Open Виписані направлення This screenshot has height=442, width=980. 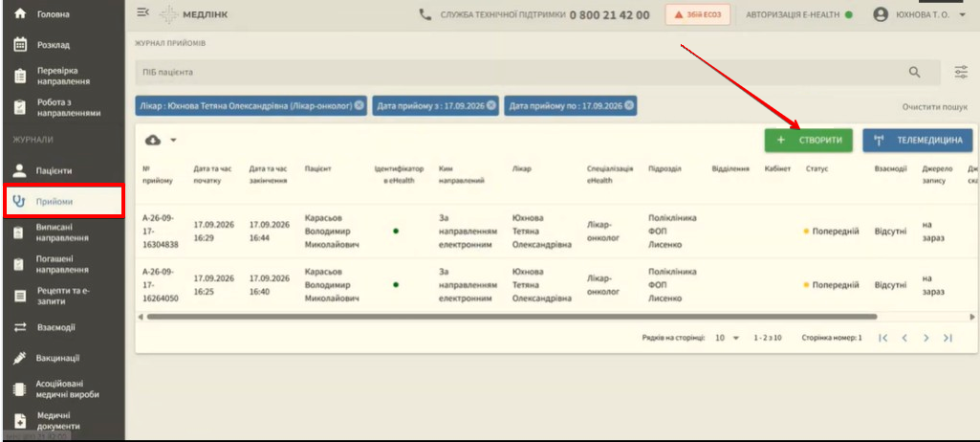pyautogui.click(x=62, y=232)
